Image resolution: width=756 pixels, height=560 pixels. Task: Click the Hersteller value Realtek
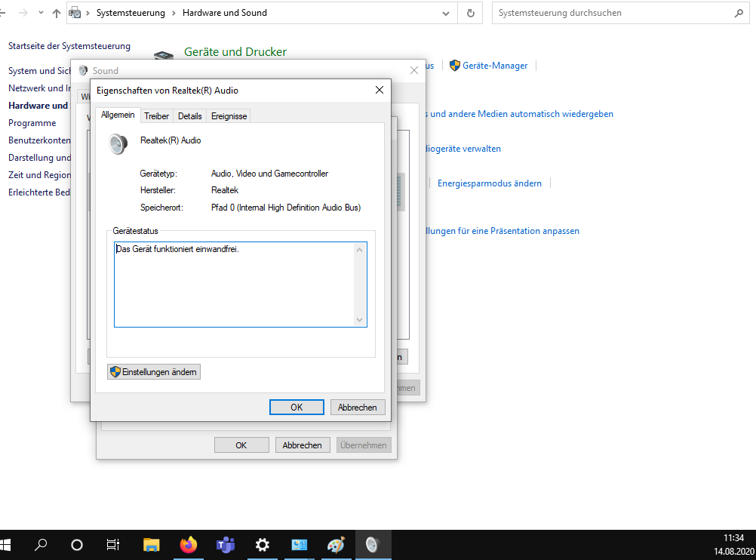coord(225,190)
